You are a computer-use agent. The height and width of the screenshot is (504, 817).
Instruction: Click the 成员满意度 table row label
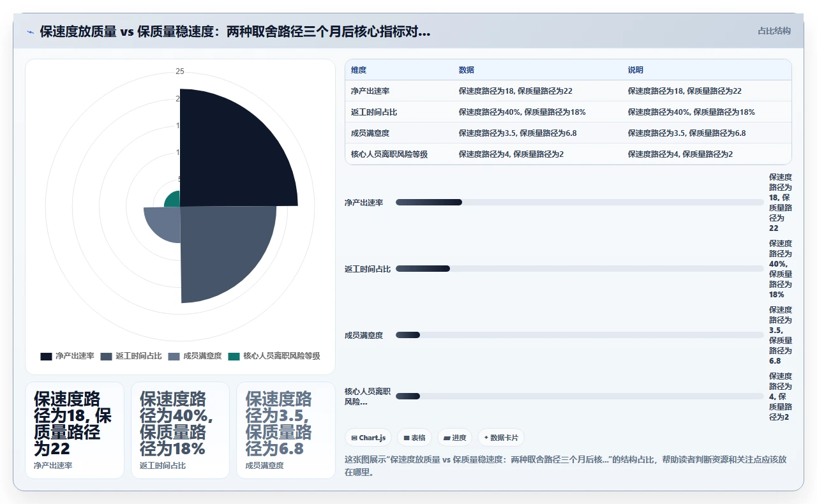(370, 133)
